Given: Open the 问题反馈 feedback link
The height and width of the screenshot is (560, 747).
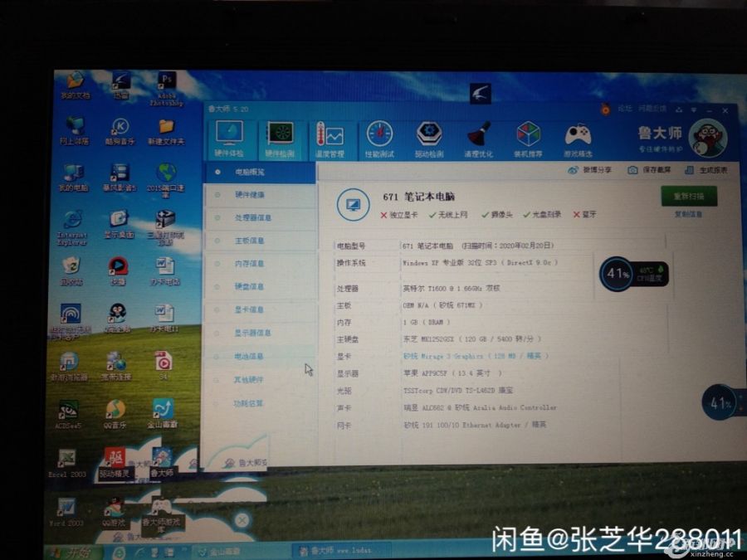Looking at the screenshot, I should (x=652, y=109).
